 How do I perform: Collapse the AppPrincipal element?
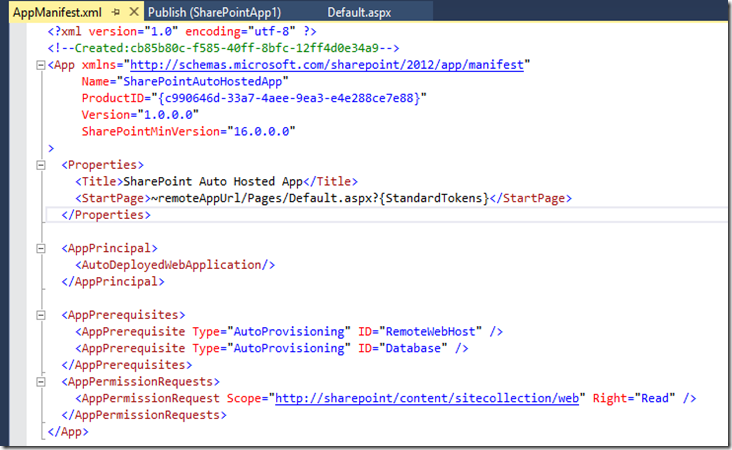[41, 248]
